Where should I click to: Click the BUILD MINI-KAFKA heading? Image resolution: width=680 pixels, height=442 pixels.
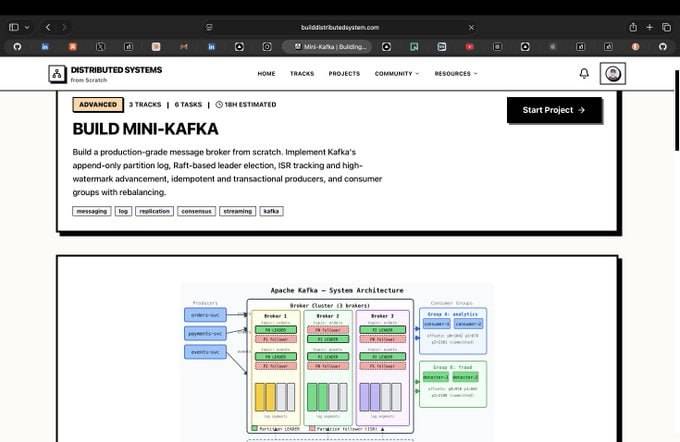tap(145, 129)
